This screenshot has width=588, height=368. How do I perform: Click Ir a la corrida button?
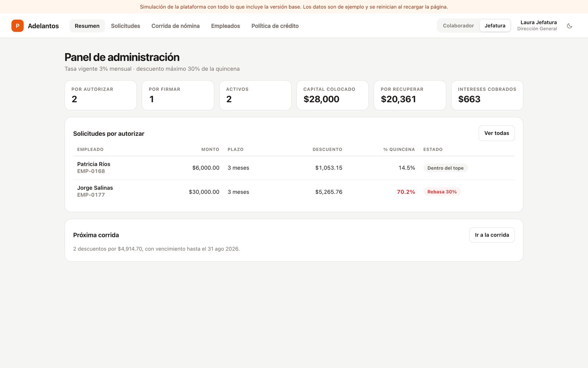pyautogui.click(x=492, y=235)
